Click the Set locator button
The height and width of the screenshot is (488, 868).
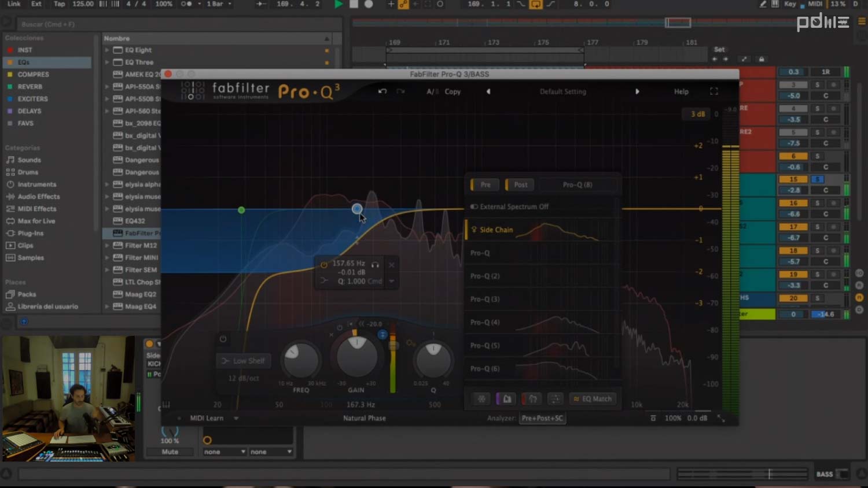point(719,50)
